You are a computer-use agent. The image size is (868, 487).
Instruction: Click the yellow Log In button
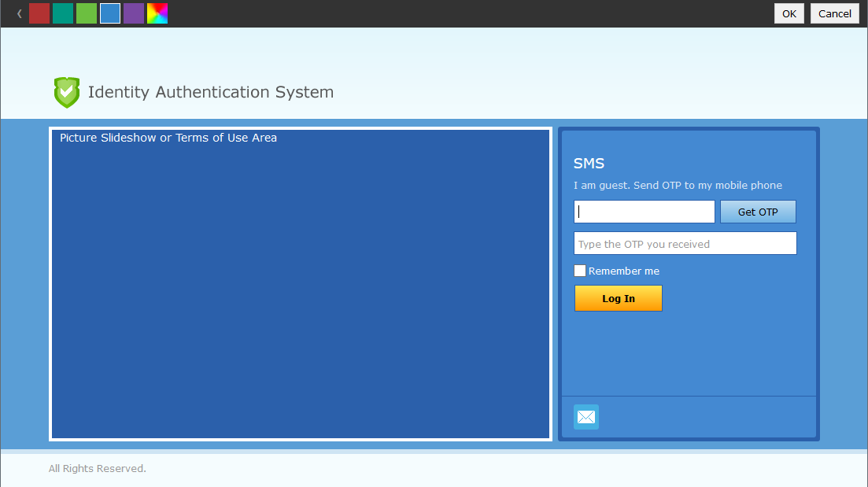[619, 298]
